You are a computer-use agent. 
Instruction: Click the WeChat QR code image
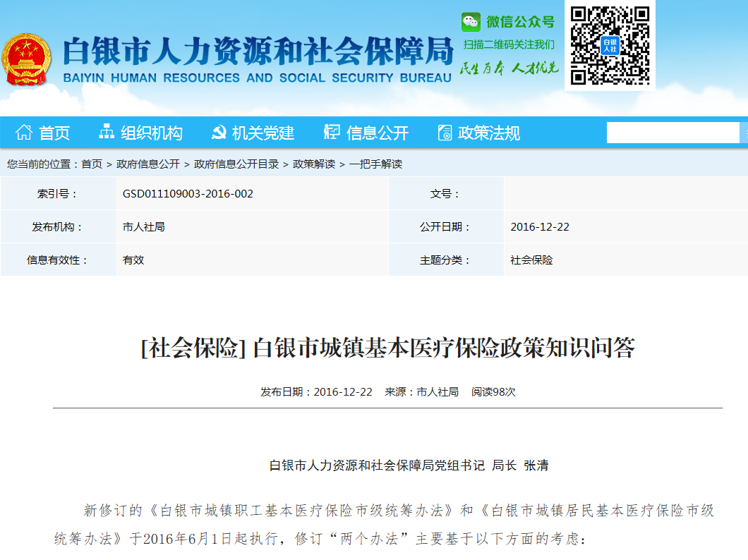610,45
